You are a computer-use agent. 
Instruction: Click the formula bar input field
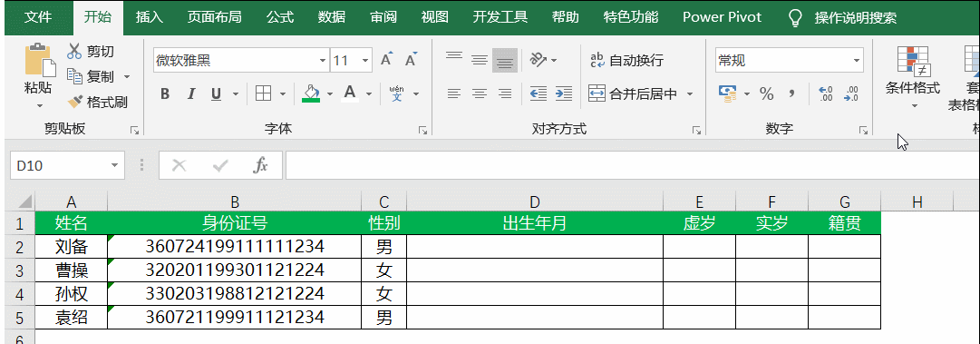(x=633, y=165)
